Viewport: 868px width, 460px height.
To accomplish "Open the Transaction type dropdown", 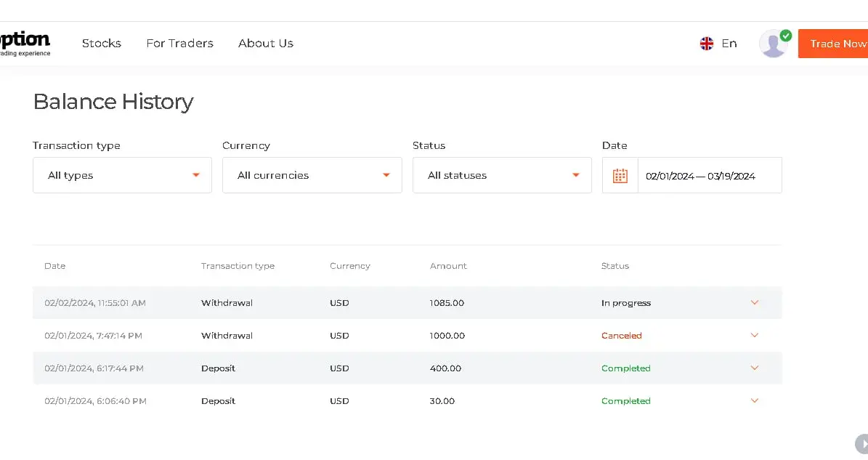I will (x=122, y=175).
